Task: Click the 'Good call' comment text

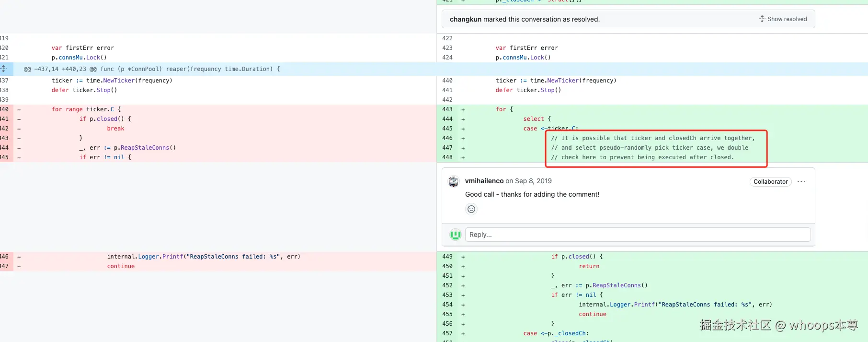Action: tap(532, 194)
